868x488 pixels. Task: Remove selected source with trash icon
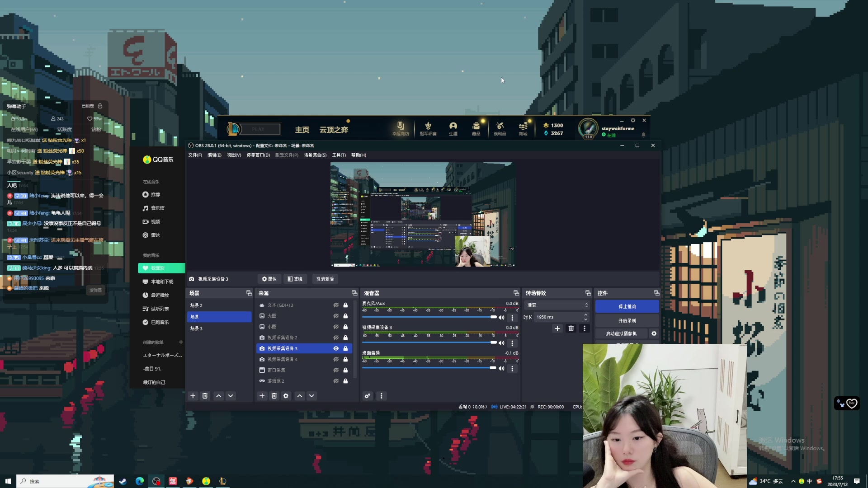click(x=274, y=396)
